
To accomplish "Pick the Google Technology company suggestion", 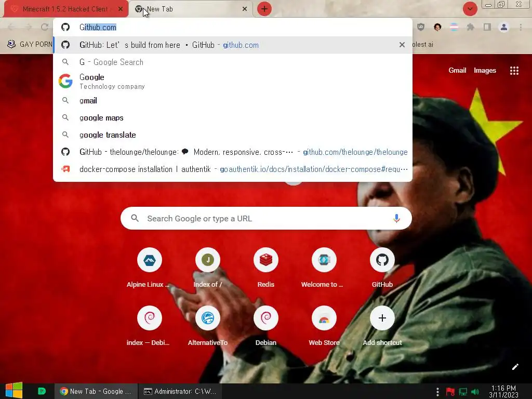I will [x=233, y=82].
